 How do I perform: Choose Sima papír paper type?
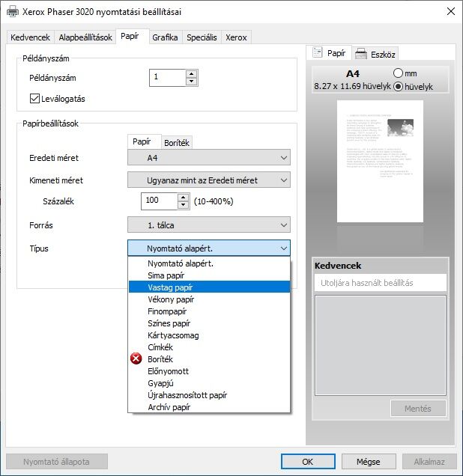pos(209,275)
